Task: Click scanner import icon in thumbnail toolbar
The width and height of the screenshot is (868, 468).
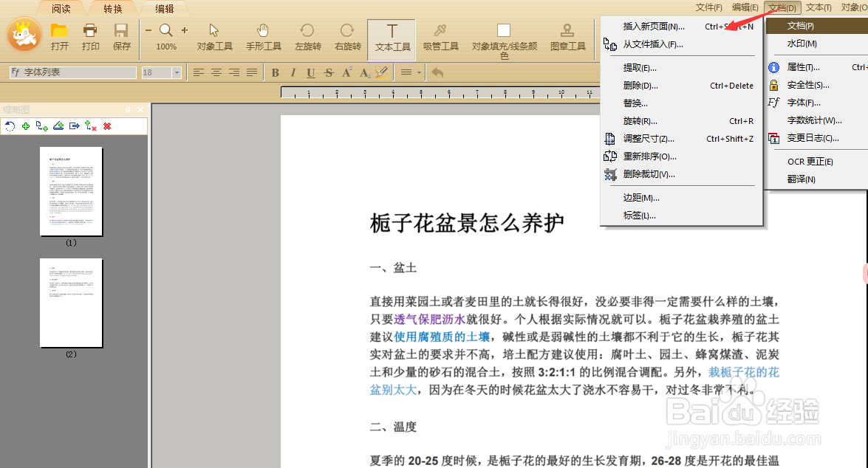Action: [x=58, y=126]
